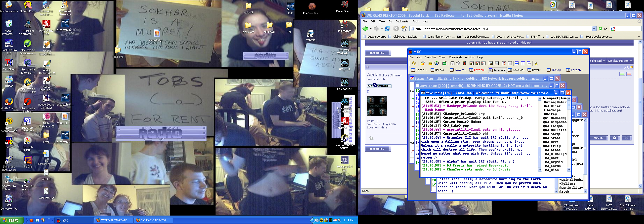
Task: Switch to #eve-radio channel in switchbar
Action: pos(497,70)
